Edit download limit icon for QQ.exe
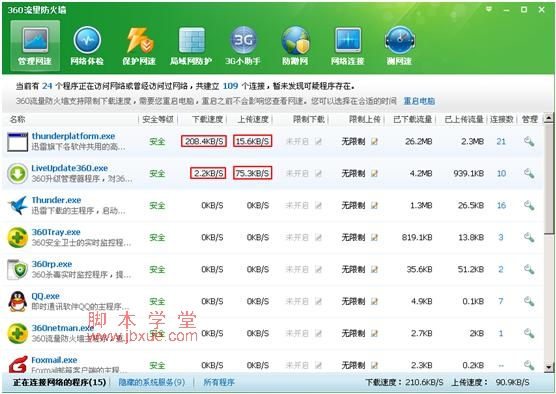 click(x=318, y=301)
